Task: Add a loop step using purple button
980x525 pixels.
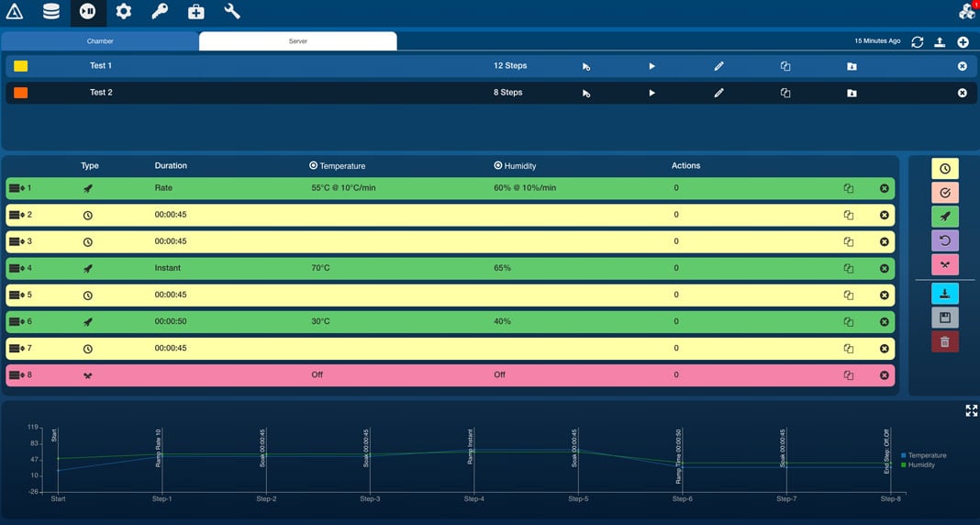Action: click(944, 240)
